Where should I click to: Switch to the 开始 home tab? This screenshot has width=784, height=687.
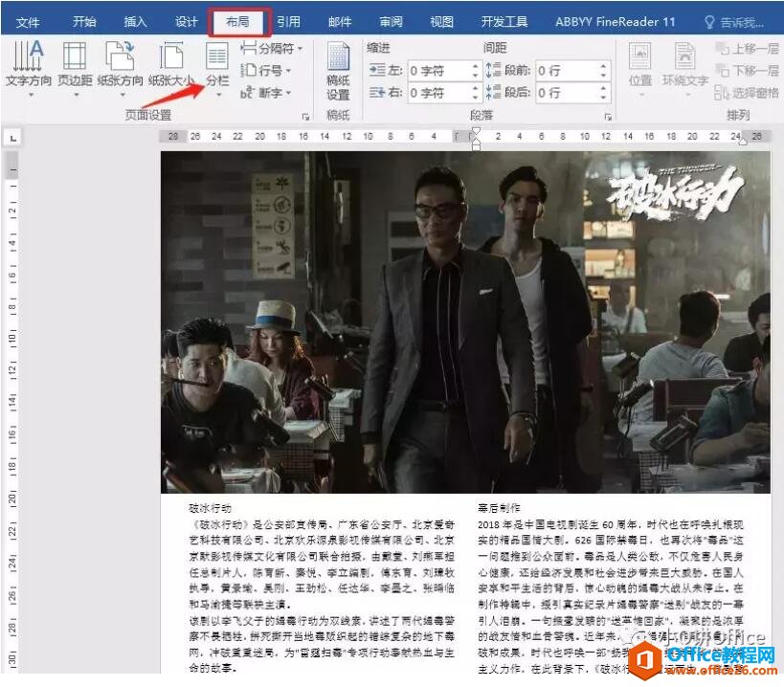84,22
